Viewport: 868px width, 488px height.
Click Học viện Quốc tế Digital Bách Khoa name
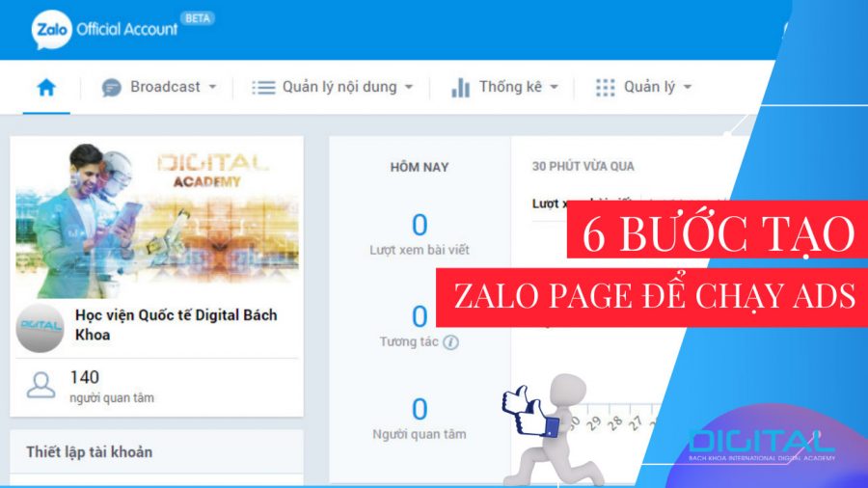(x=176, y=325)
